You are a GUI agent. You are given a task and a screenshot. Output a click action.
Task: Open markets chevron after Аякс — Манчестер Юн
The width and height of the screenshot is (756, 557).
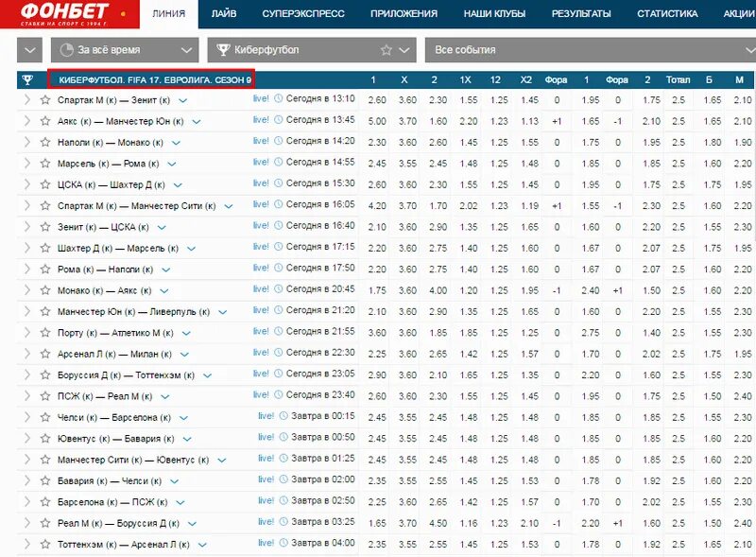click(197, 122)
